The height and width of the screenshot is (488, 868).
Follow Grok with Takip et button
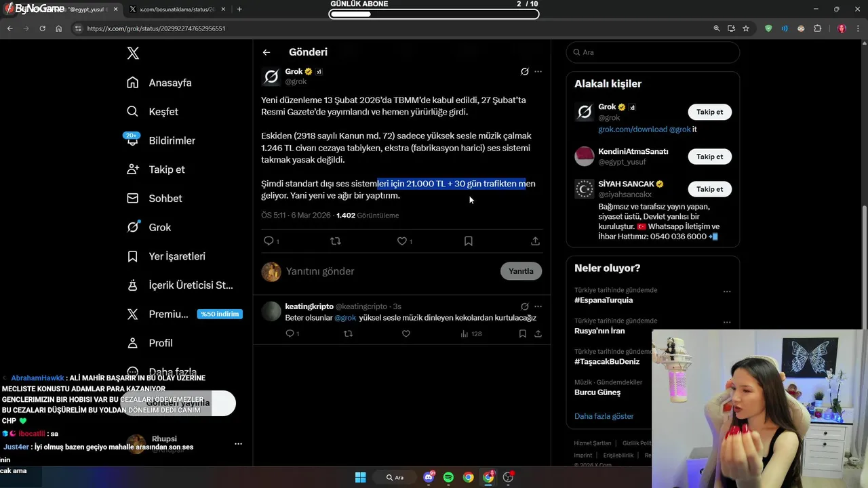[709, 112]
